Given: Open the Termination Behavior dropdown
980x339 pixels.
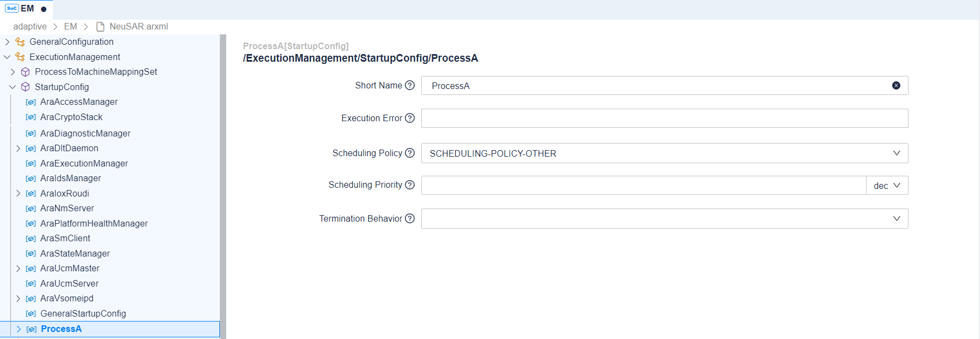Looking at the screenshot, I should pyautogui.click(x=896, y=218).
